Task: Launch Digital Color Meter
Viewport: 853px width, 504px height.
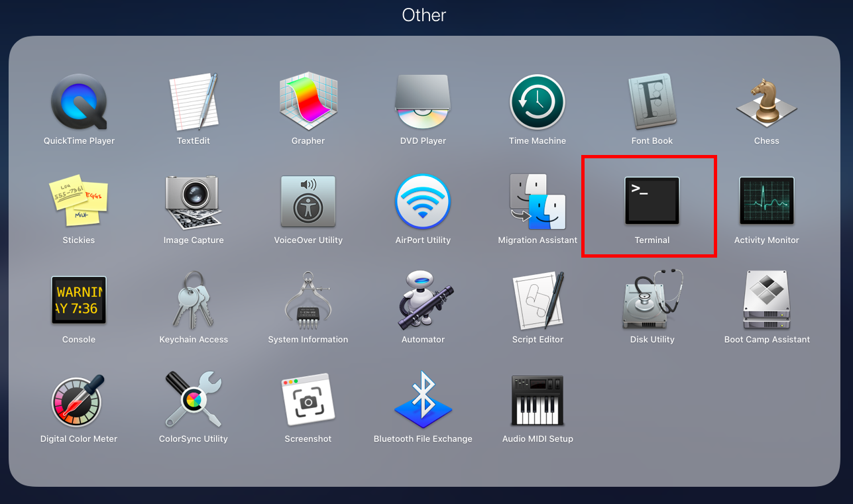Action: point(79,401)
